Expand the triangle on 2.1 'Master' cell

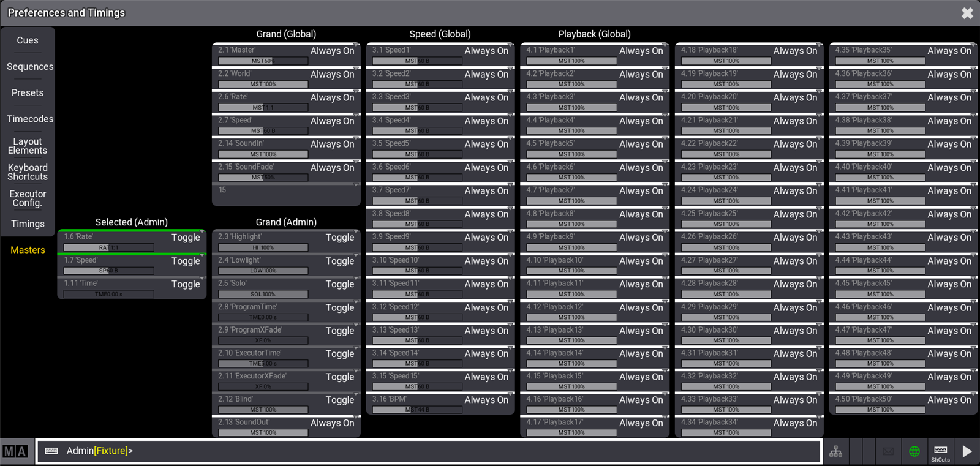click(356, 45)
